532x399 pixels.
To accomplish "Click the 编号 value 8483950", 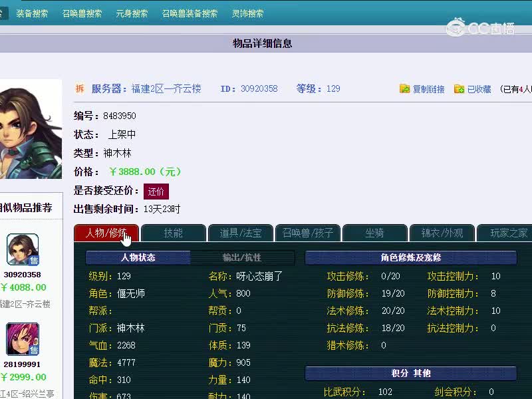I will point(120,116).
